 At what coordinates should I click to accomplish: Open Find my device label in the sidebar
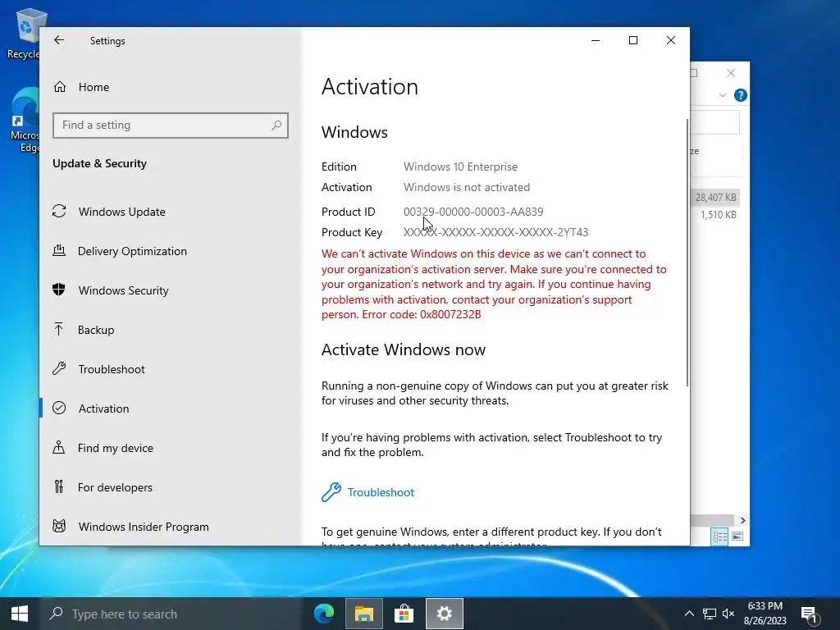(115, 448)
